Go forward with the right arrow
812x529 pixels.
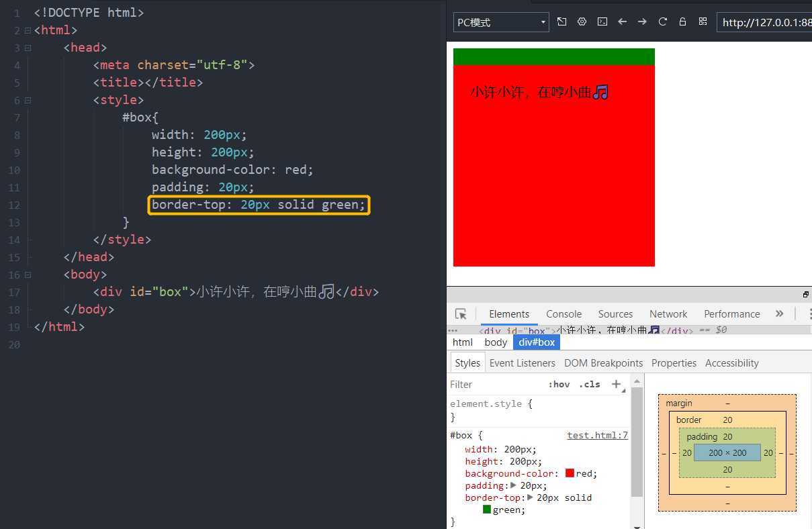click(643, 21)
